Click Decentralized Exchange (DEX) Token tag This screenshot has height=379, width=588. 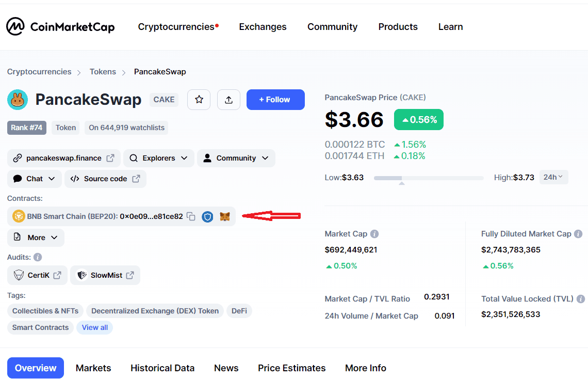point(155,311)
